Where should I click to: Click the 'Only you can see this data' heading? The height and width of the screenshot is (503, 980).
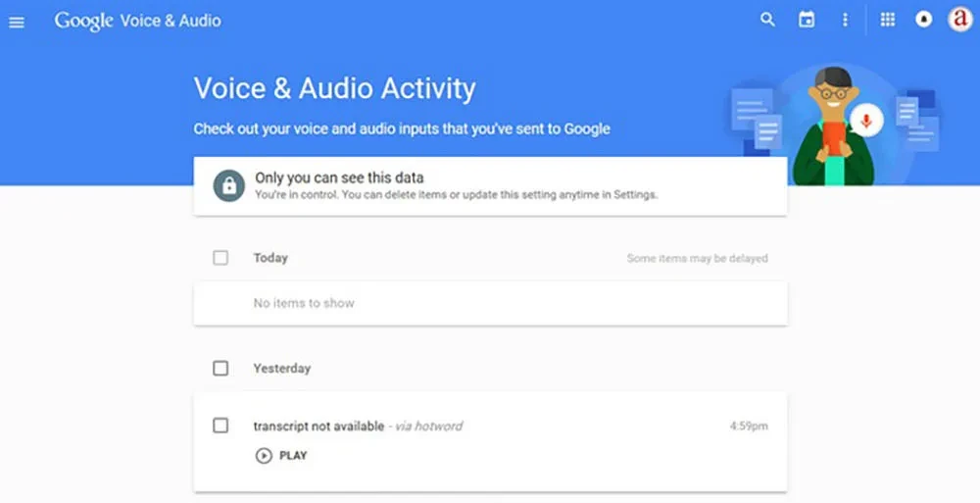pyautogui.click(x=339, y=177)
